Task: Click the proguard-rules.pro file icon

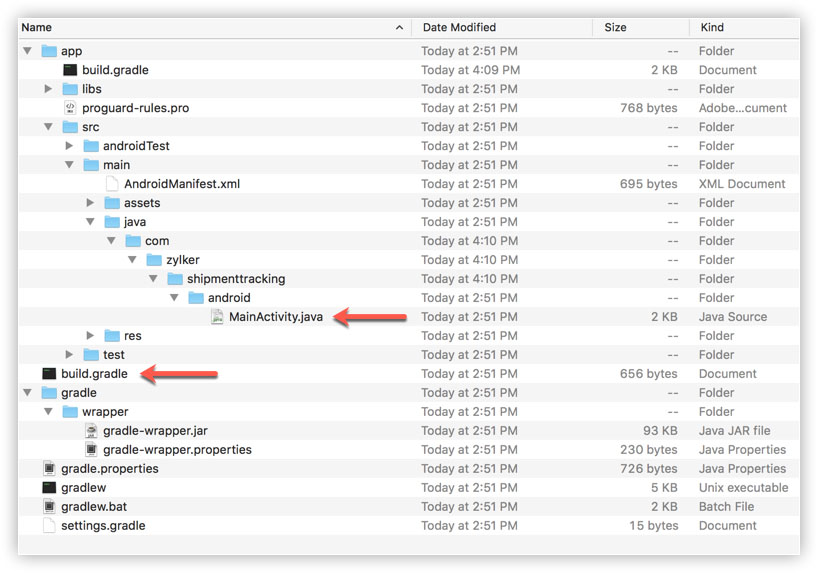Action: (70, 108)
